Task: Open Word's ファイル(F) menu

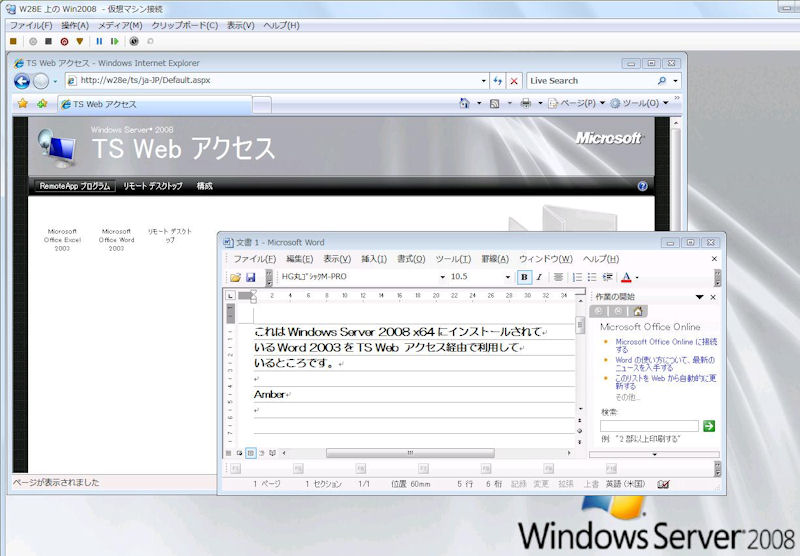Action: coord(255,259)
